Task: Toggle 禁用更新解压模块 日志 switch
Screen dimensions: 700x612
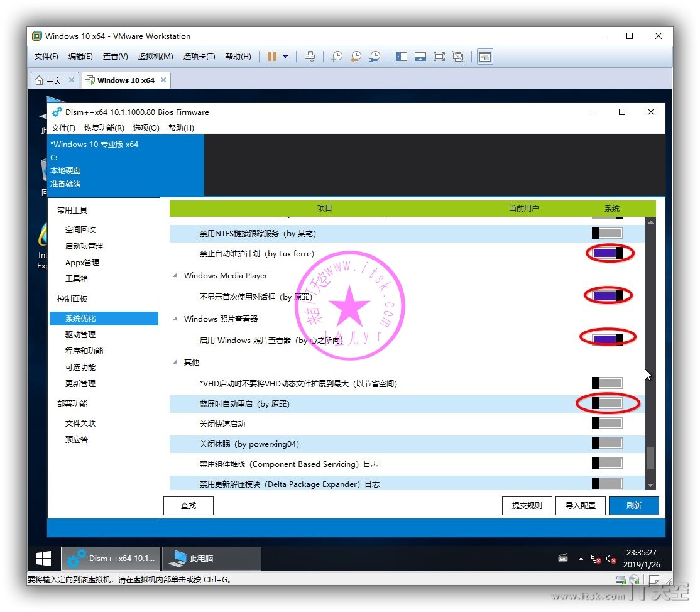Action: click(x=607, y=483)
